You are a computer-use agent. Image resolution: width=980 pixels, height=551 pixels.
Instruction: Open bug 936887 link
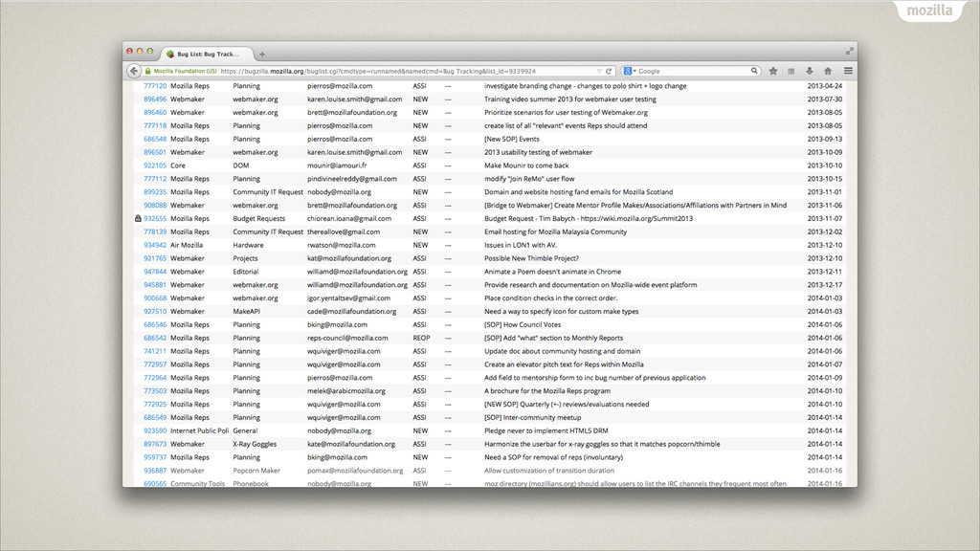(x=155, y=471)
